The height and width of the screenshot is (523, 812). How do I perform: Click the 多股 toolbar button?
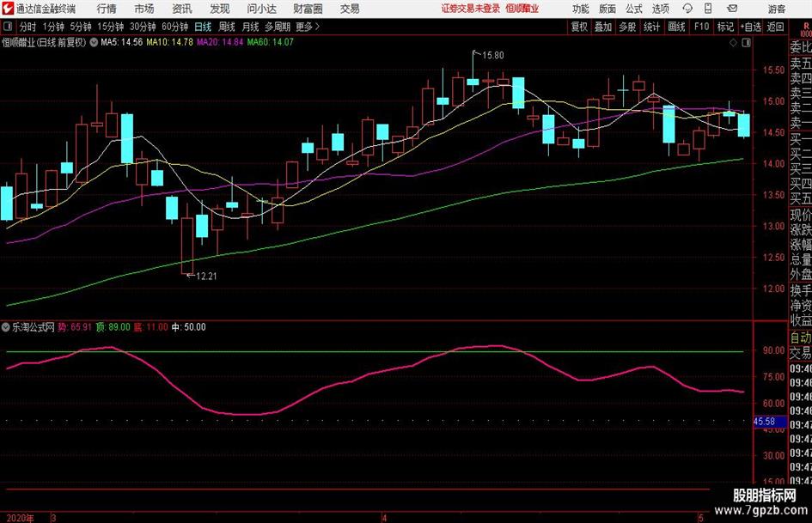(627, 27)
